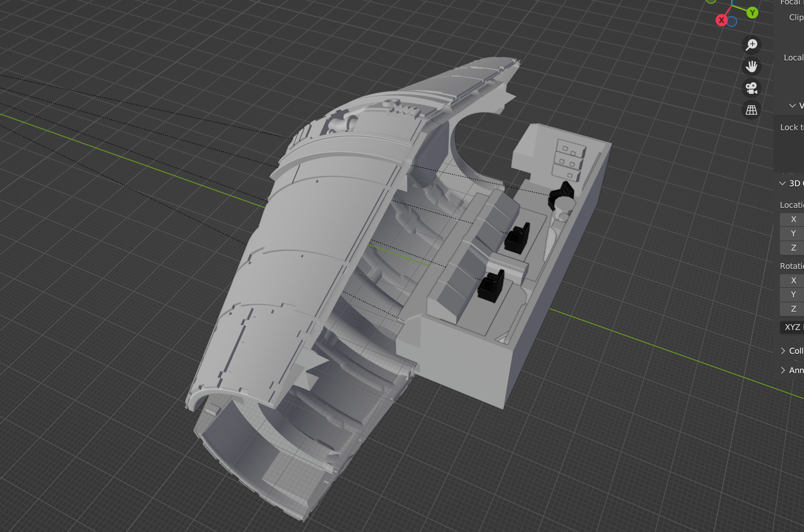Switch perspective/orthographic with the grid icon
This screenshot has width=804, height=532.
(x=751, y=110)
